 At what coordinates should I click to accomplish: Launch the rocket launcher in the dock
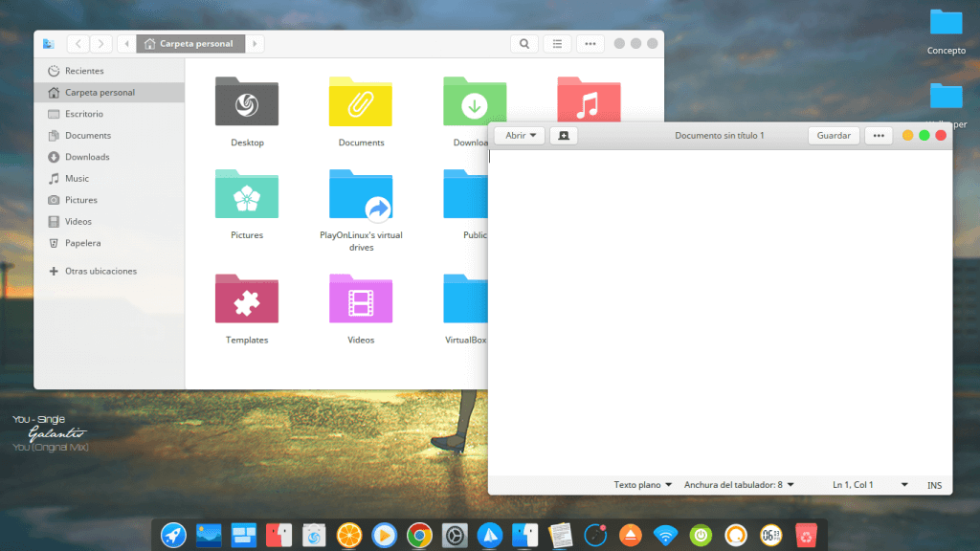point(173,536)
